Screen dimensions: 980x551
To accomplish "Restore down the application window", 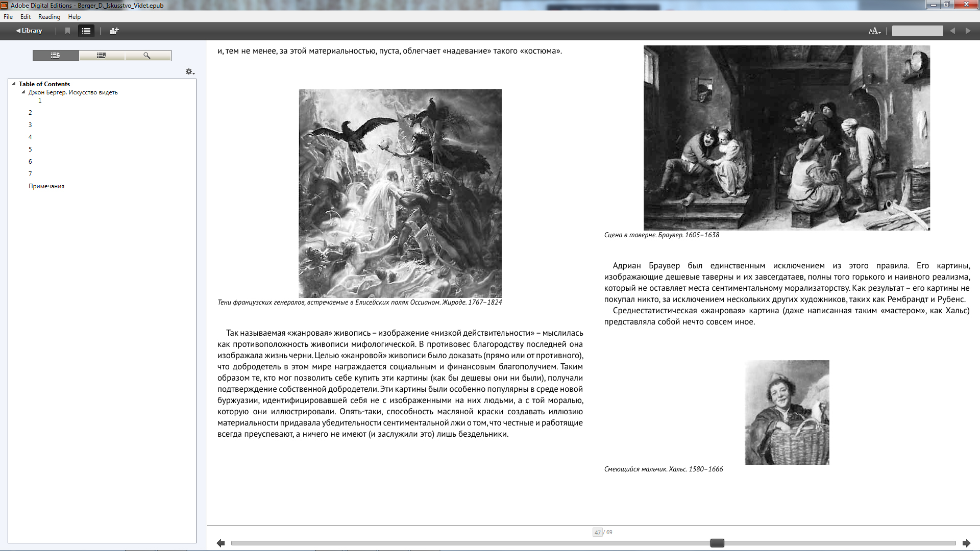I will point(946,5).
